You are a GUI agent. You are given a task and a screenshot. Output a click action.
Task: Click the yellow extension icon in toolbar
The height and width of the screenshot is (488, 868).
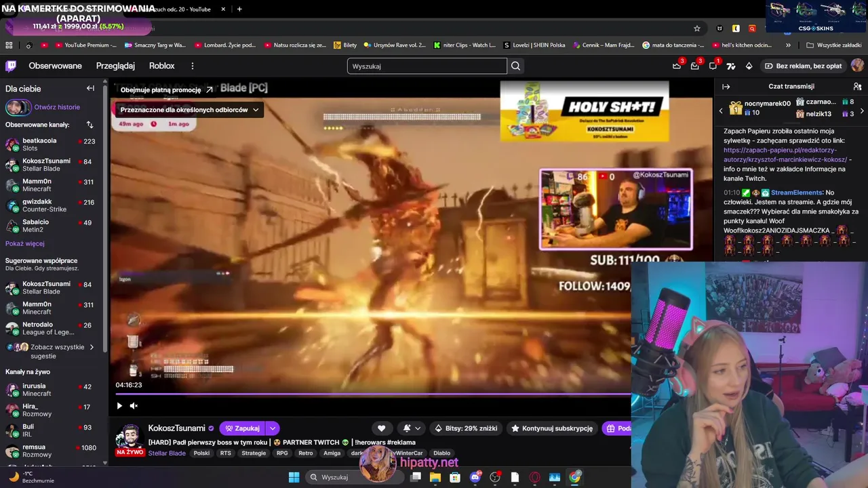tap(736, 28)
